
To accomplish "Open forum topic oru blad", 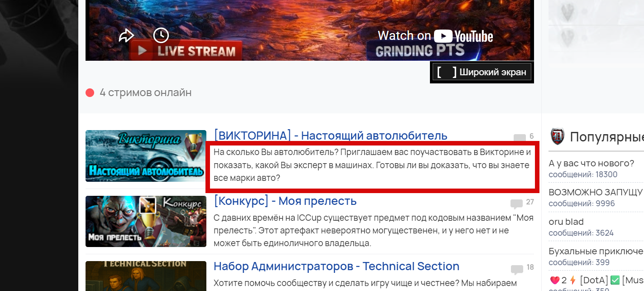I will pos(566,222).
